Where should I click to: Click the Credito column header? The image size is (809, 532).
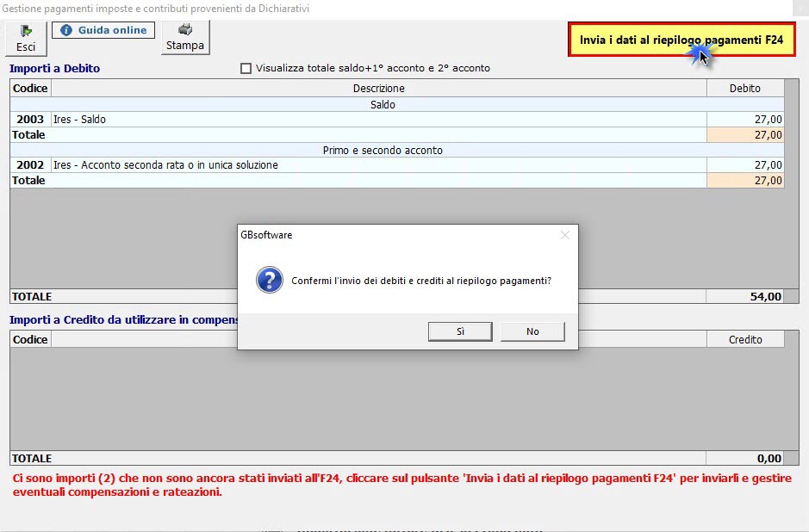click(x=745, y=339)
